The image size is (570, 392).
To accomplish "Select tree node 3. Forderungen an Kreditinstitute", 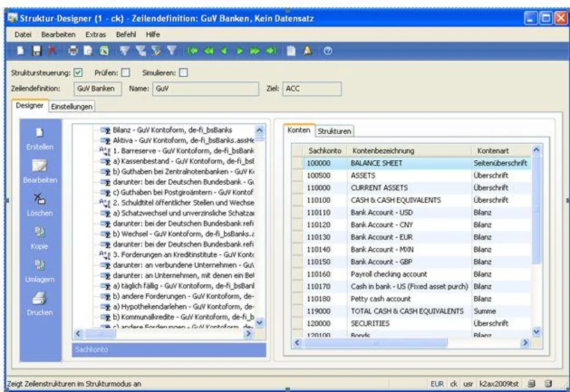I will 183,254.
